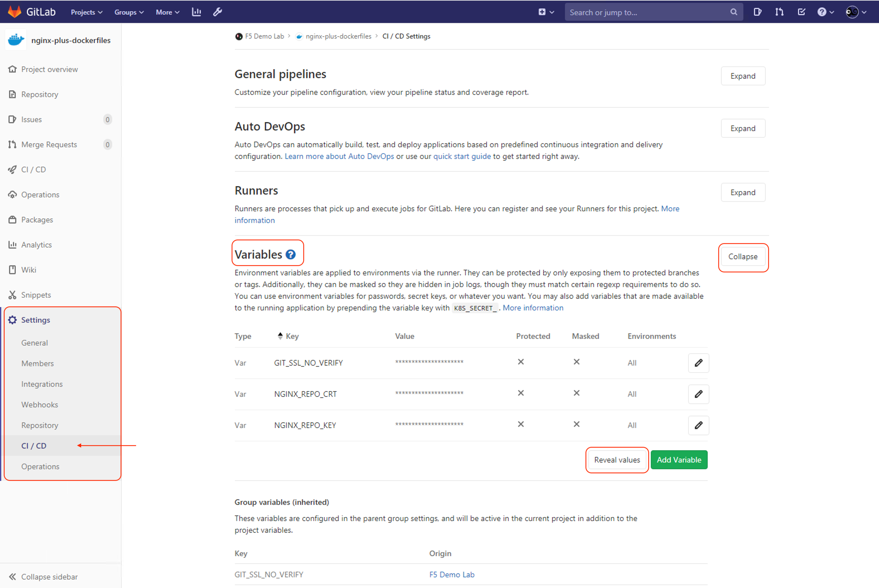Click inherited GIT_SSL_NO_VERIFY group variable

(269, 575)
